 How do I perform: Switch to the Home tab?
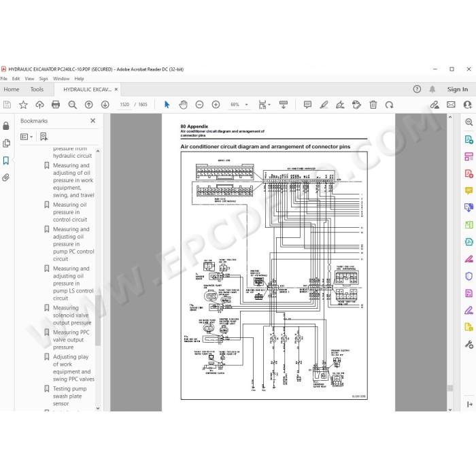click(12, 89)
